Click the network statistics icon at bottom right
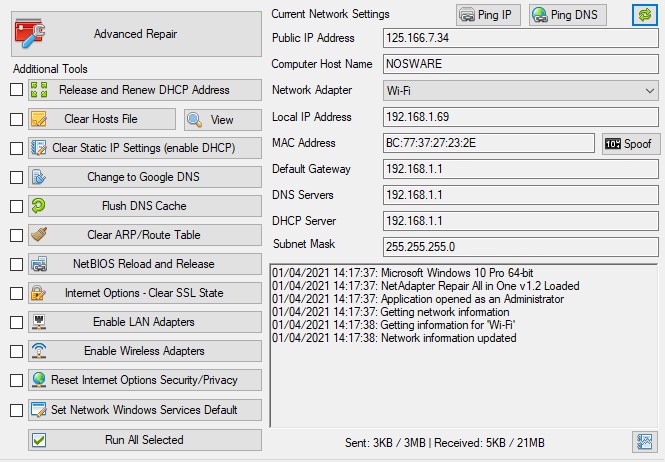 (645, 442)
